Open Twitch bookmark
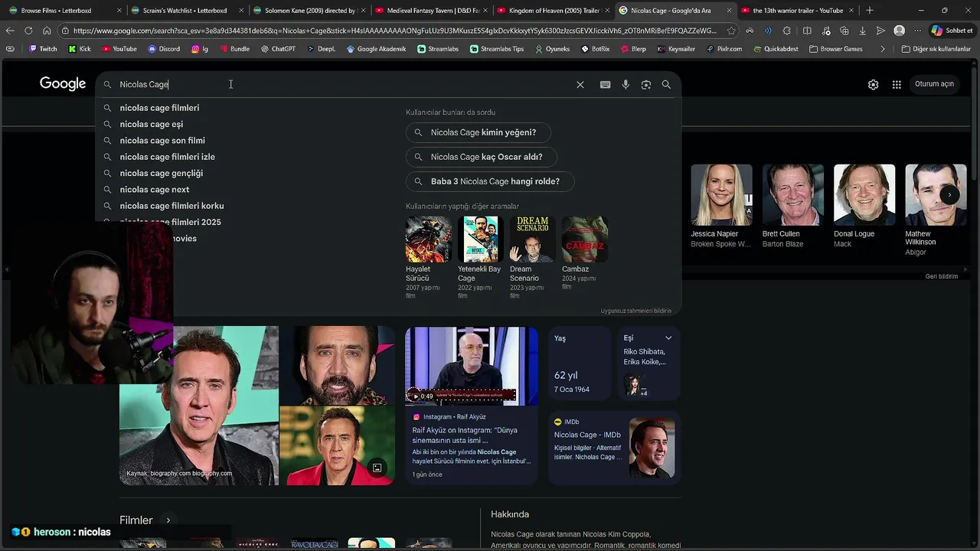 43,49
